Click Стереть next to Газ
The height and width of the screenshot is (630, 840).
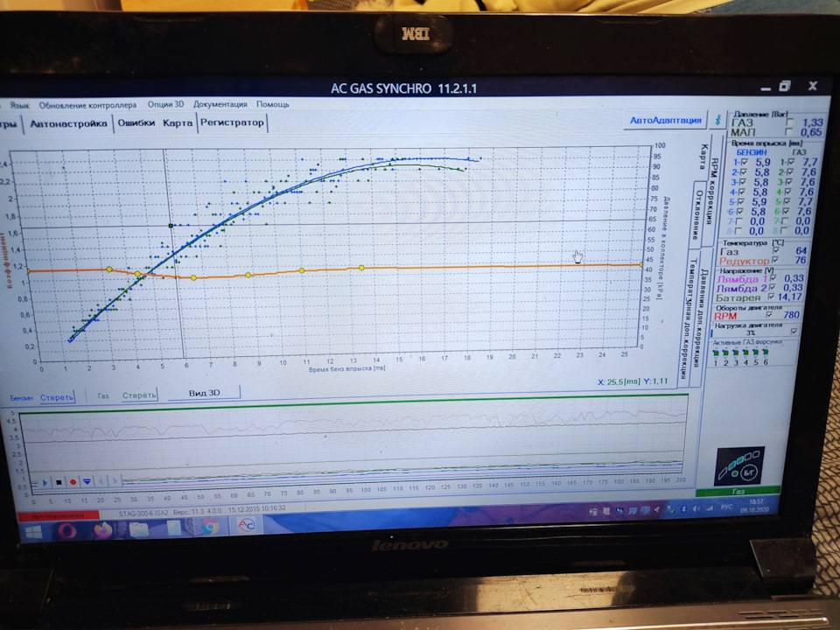pyautogui.click(x=139, y=395)
